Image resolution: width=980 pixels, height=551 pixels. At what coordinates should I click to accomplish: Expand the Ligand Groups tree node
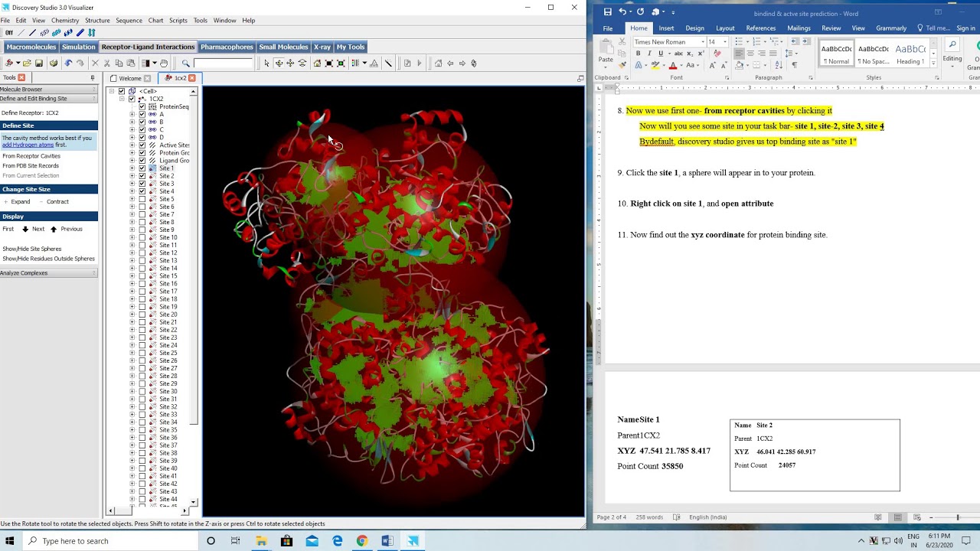pyautogui.click(x=132, y=161)
